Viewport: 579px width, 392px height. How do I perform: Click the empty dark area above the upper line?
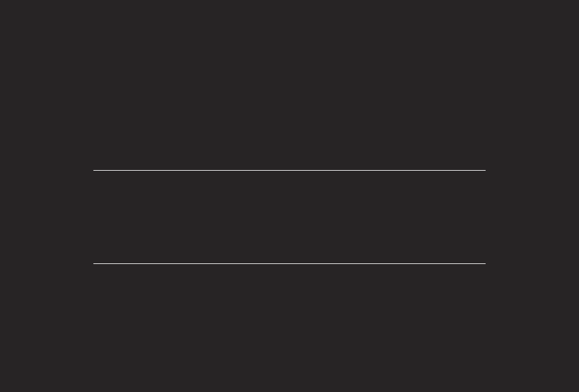289,85
